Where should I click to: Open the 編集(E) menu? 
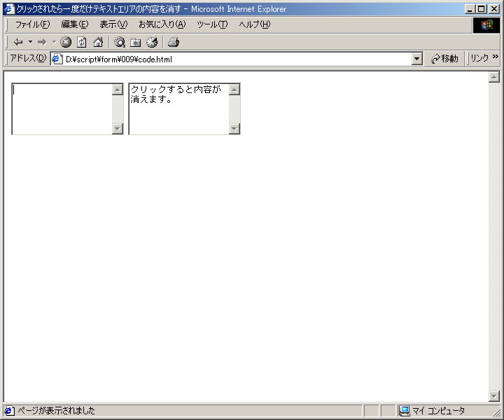pyautogui.click(x=75, y=24)
